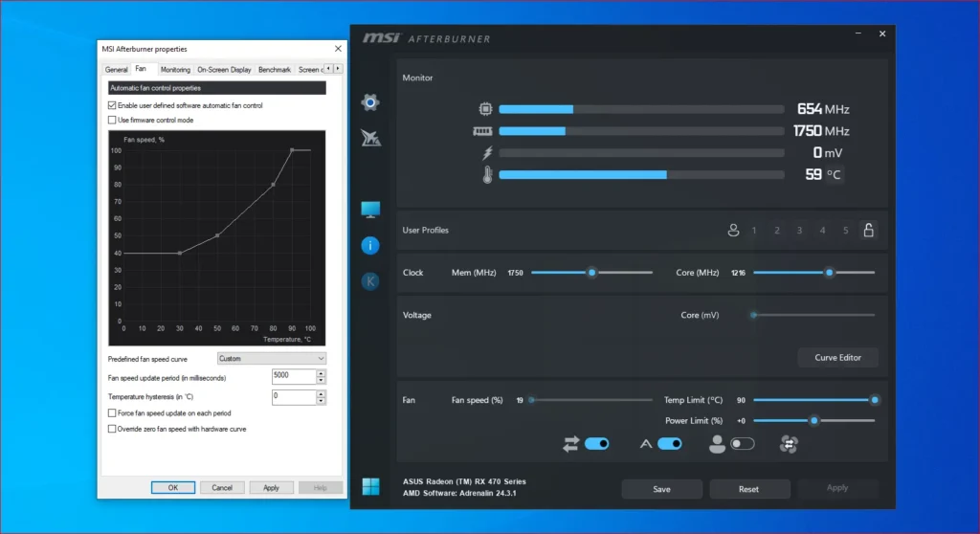
Task: Switch to the General tab
Action: tap(116, 70)
